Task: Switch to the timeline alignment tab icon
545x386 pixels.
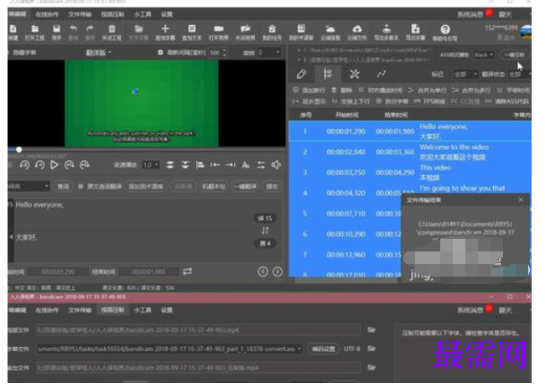Action: click(x=327, y=74)
